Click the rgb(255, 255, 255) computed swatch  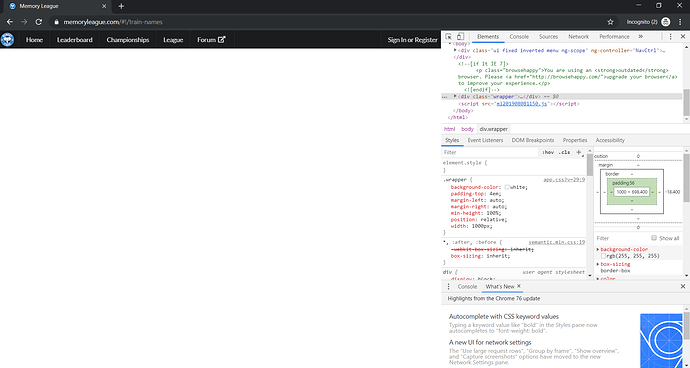click(603, 256)
